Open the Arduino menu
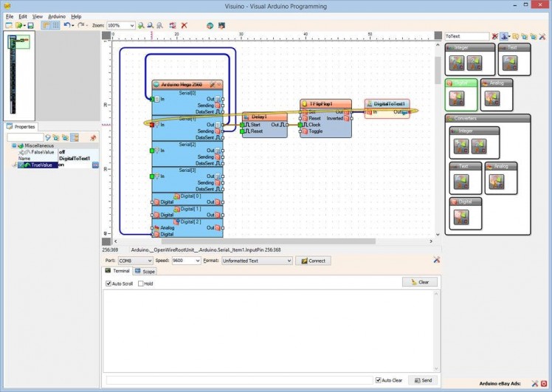Viewport: 552px width, 392px height. [57, 16]
